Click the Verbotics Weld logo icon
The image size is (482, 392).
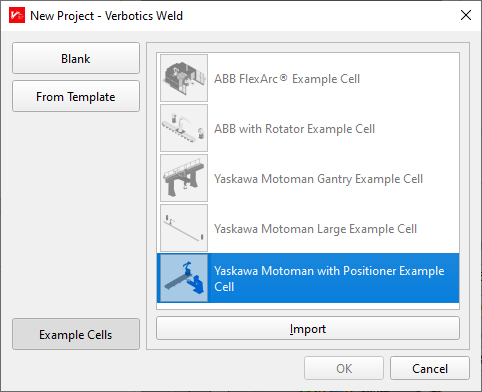pos(17,15)
